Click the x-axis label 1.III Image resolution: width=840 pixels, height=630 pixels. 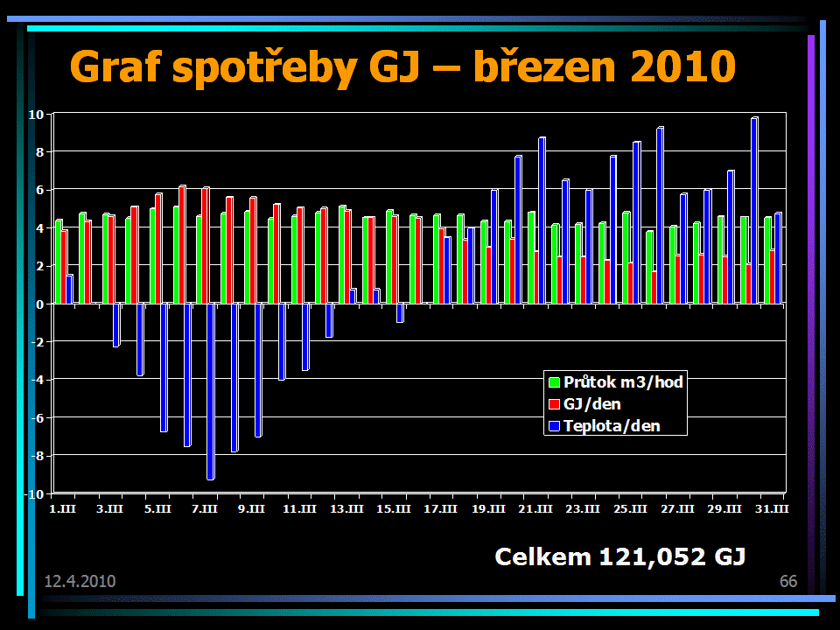62,508
